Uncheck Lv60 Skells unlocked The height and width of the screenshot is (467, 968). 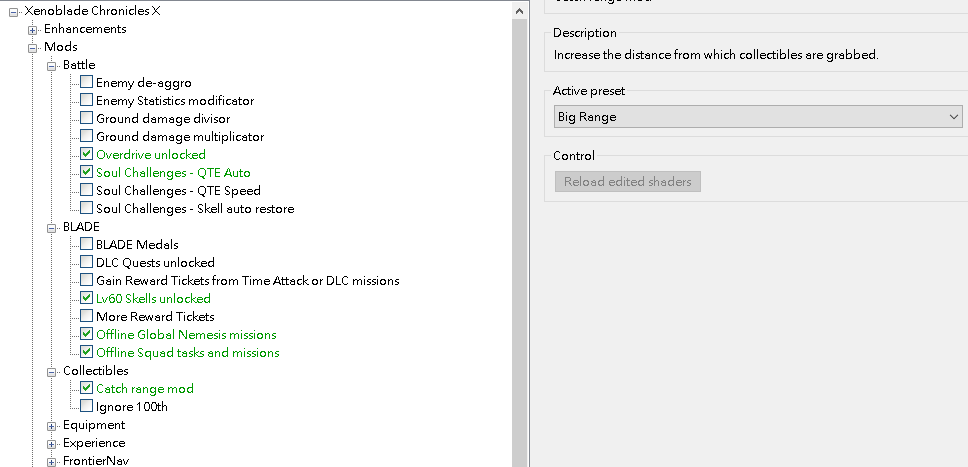click(x=86, y=298)
